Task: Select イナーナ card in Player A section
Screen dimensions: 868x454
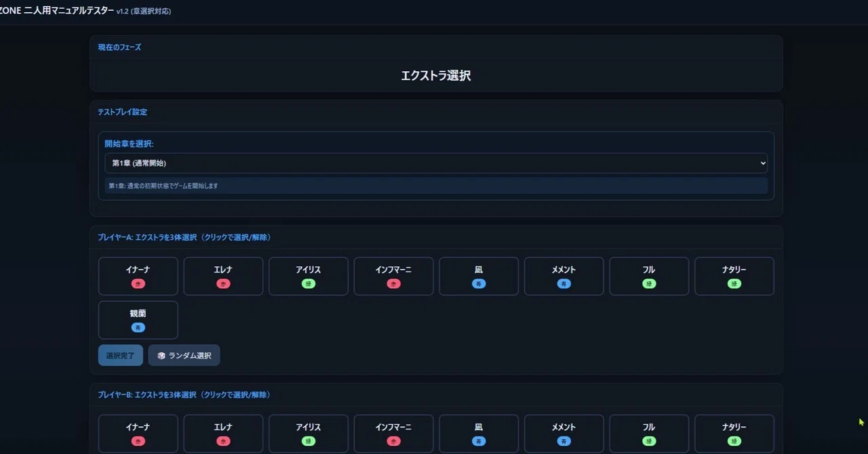Action: tap(138, 276)
